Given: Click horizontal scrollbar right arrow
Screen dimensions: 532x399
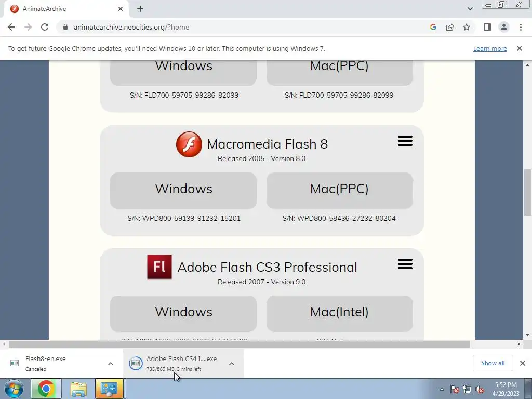Looking at the screenshot, I should tap(519, 344).
